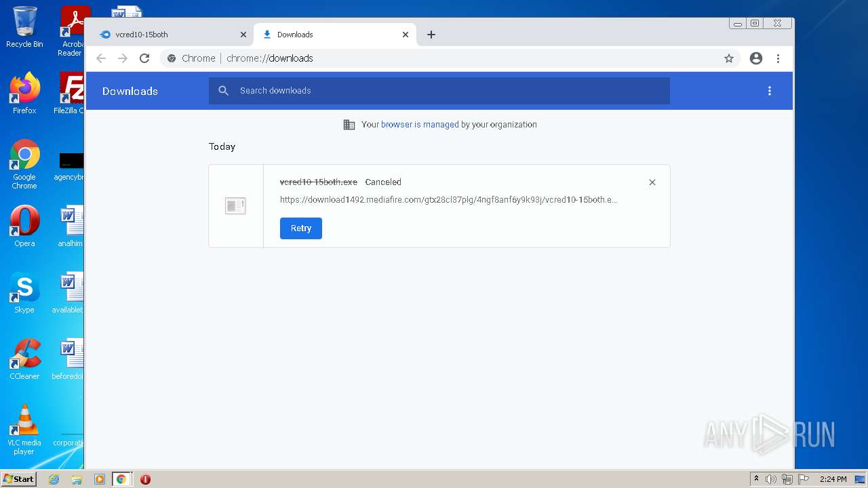Show hidden system tray icons
The image size is (868, 488).
756,479
